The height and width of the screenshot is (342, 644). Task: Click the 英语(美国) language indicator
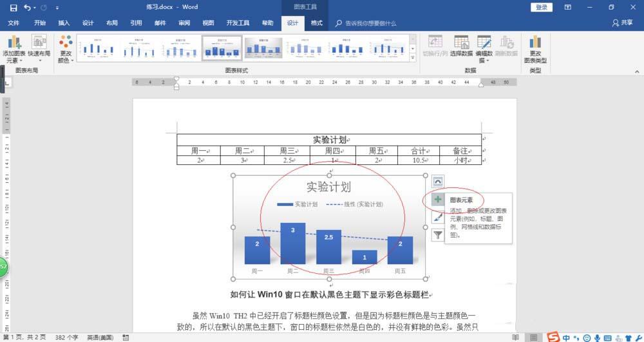[x=100, y=337]
